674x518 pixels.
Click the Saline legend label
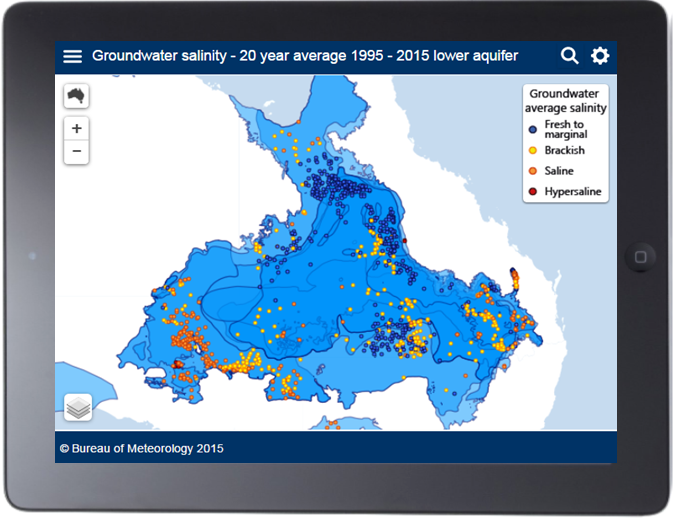click(559, 171)
